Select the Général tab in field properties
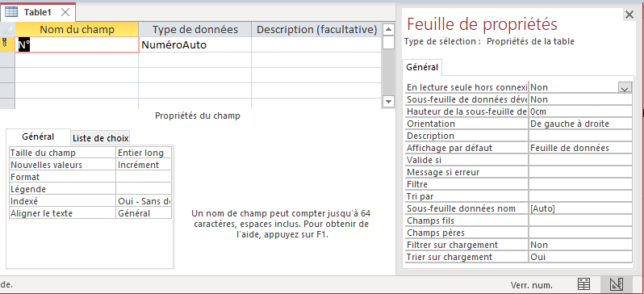The image size is (644, 294). point(38,137)
